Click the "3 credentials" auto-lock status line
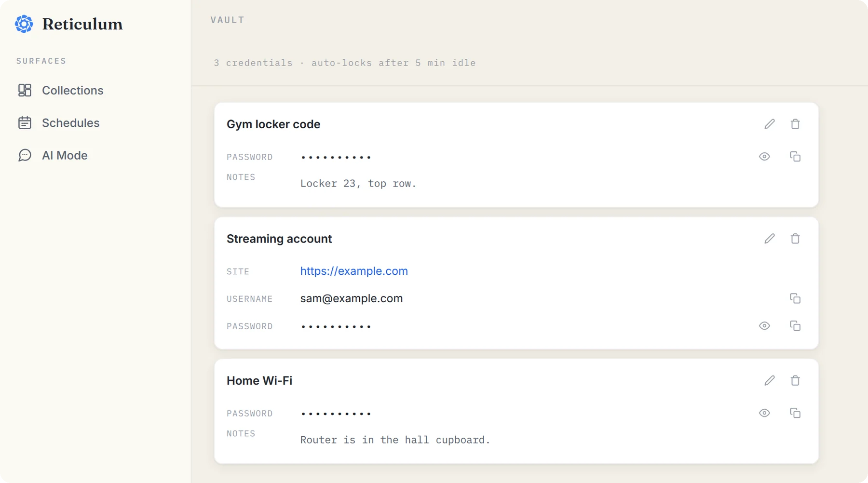 (x=345, y=63)
